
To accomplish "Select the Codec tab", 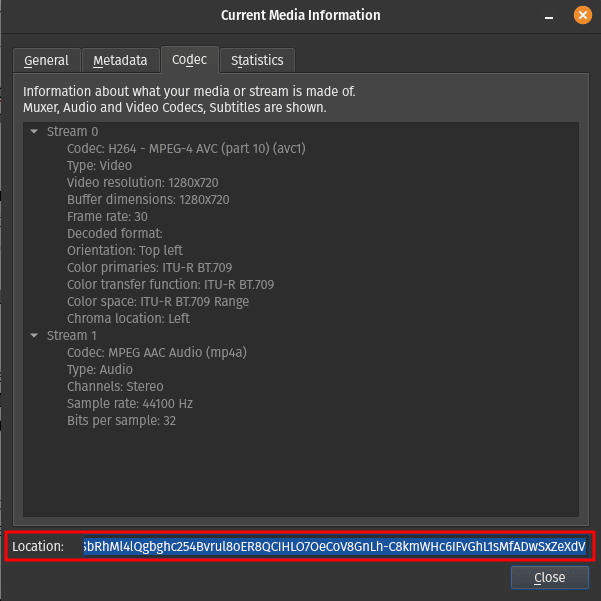I will (189, 60).
